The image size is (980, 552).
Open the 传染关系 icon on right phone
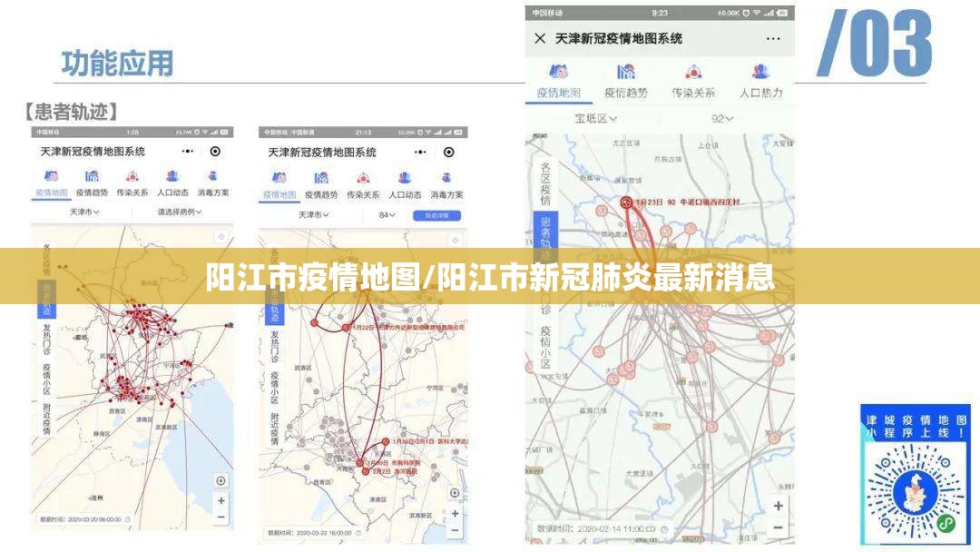click(x=693, y=72)
